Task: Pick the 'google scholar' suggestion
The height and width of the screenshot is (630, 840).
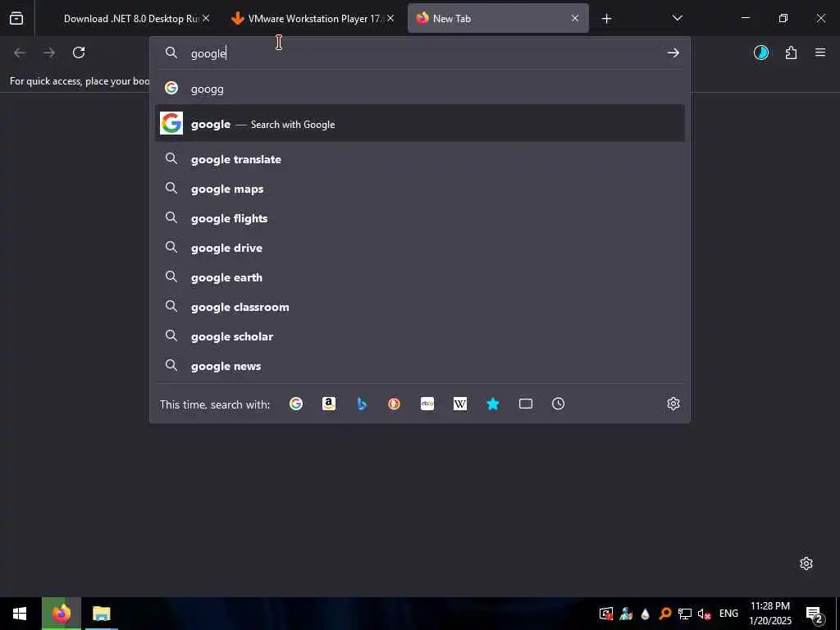Action: 420,336
